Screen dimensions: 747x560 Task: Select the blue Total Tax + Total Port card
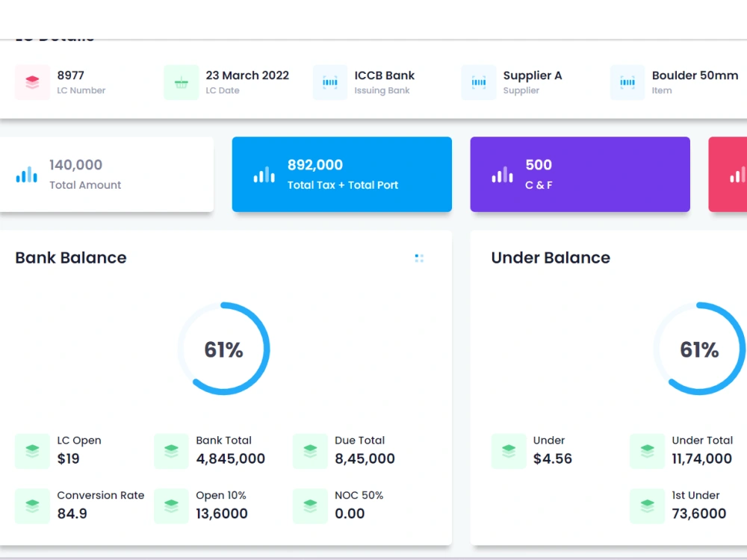[x=342, y=174]
